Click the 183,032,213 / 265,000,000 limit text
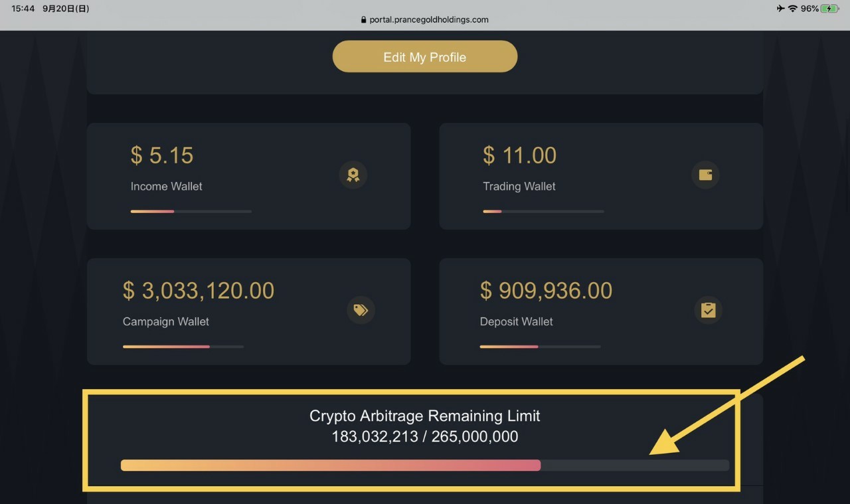The image size is (850, 504). point(425,437)
